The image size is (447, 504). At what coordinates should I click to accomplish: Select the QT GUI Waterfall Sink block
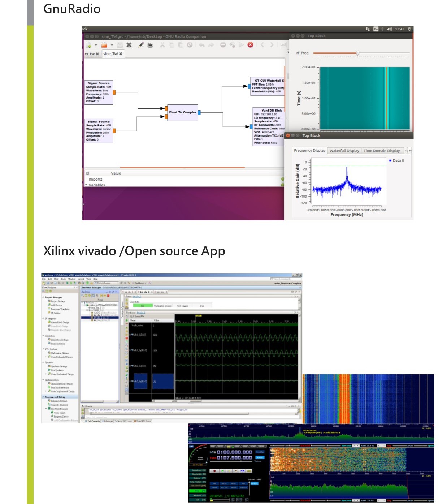(x=268, y=86)
